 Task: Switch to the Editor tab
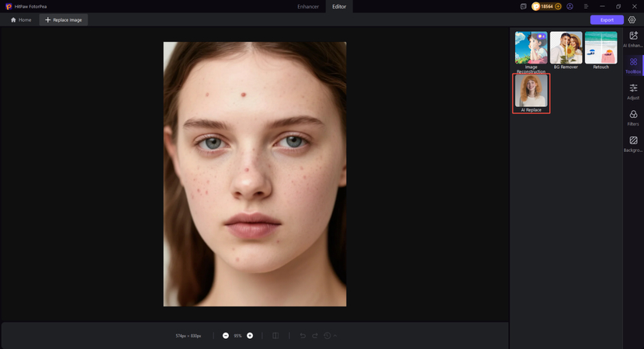[339, 6]
